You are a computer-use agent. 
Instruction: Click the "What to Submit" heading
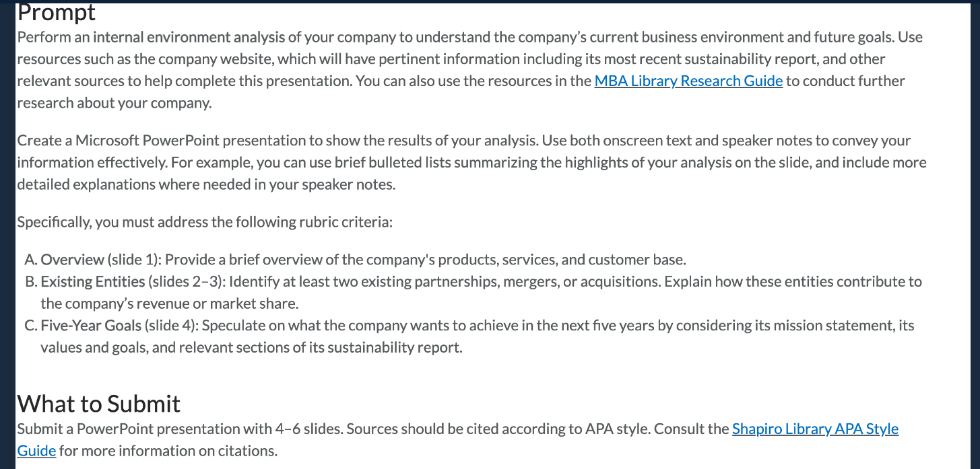[98, 404]
